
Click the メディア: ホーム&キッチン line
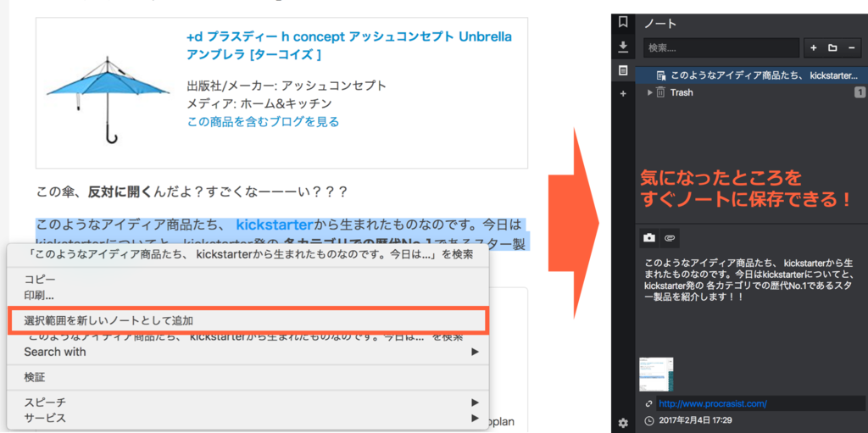click(x=259, y=103)
